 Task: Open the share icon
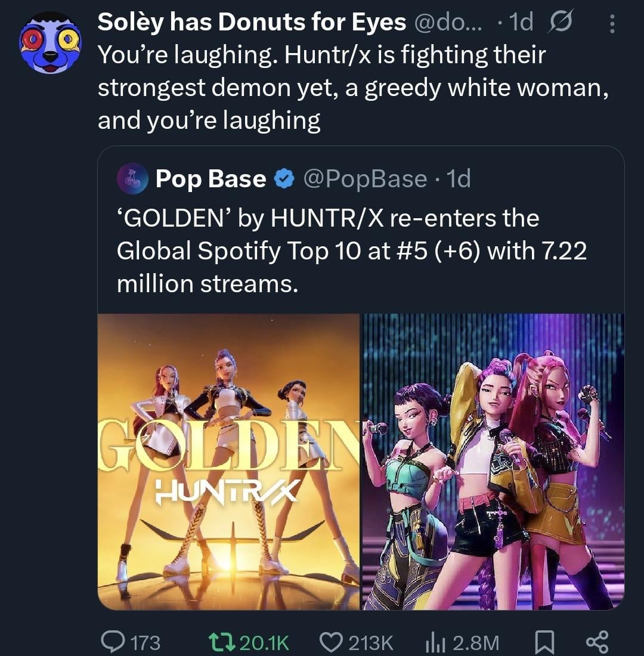(x=596, y=642)
